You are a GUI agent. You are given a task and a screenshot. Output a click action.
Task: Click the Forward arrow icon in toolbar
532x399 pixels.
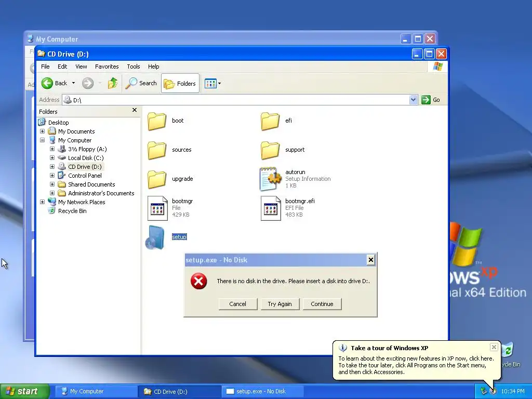point(88,83)
